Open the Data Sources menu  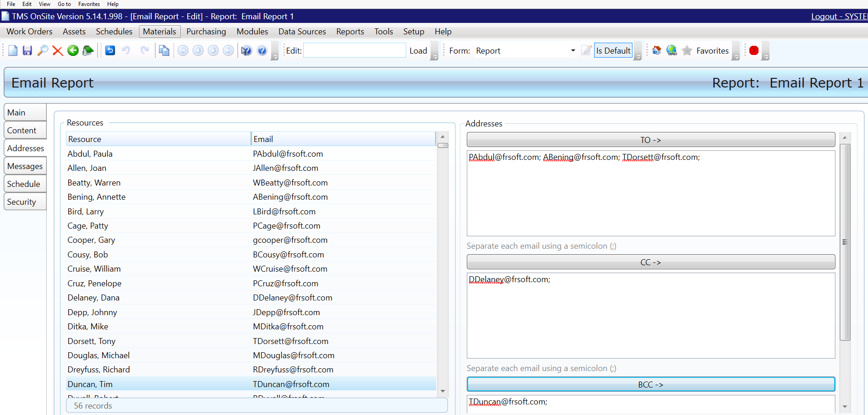pos(302,32)
